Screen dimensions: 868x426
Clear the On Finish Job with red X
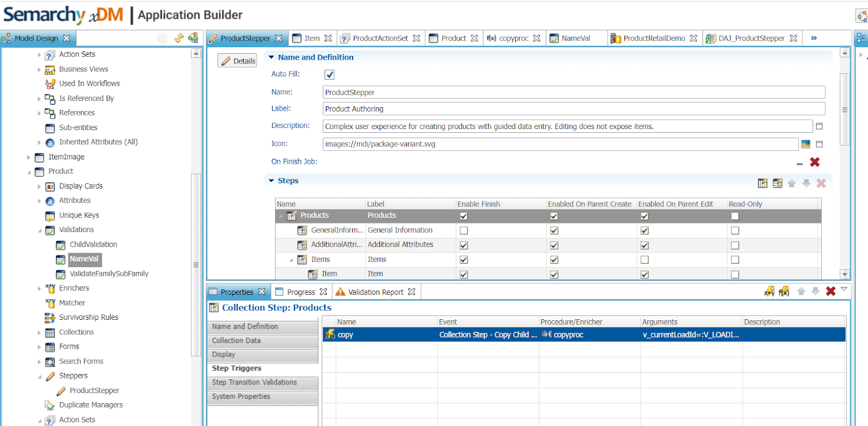click(x=815, y=162)
